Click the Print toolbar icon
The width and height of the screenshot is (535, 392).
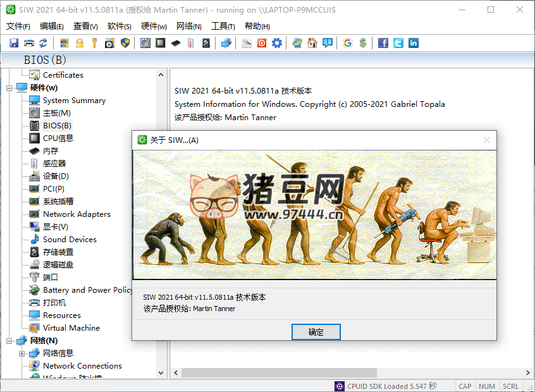28,43
